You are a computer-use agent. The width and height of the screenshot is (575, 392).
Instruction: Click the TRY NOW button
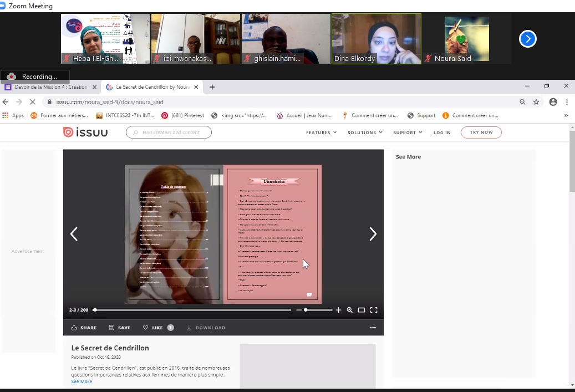tap(481, 132)
